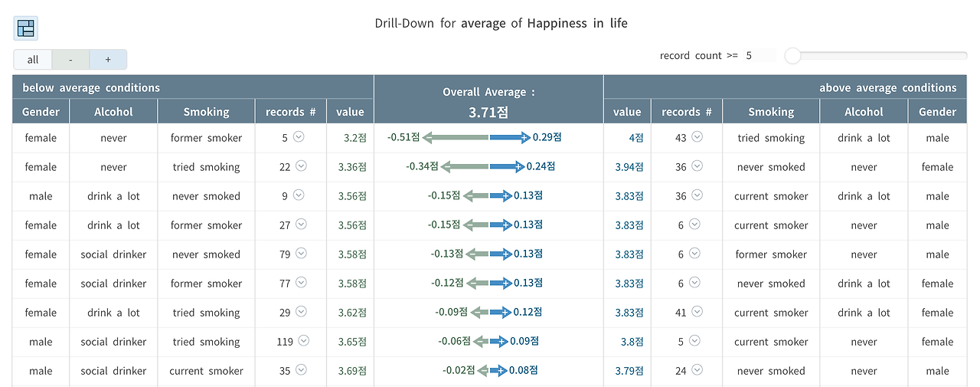Expand the 29 records chevron

(x=302, y=312)
